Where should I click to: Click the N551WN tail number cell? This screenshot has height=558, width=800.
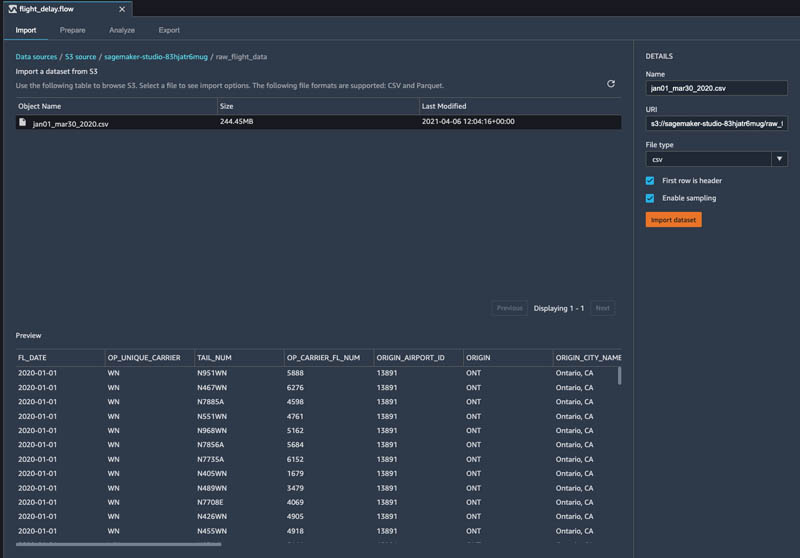pos(212,416)
